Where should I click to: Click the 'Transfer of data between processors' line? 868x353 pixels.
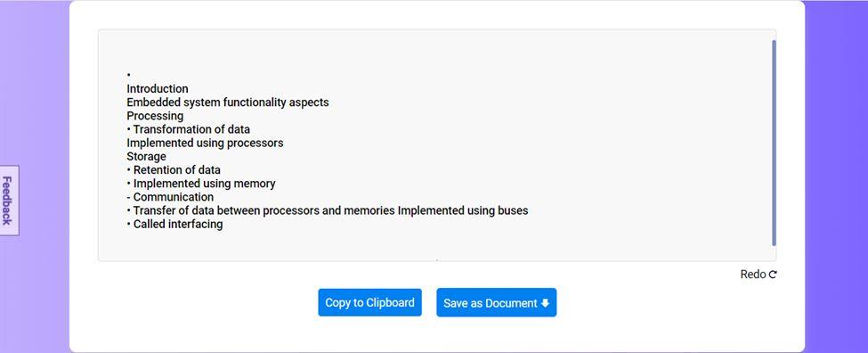327,210
